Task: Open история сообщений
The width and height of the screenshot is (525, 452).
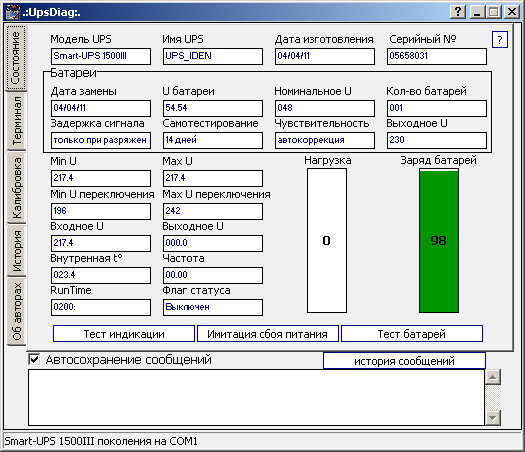Action: point(404,361)
